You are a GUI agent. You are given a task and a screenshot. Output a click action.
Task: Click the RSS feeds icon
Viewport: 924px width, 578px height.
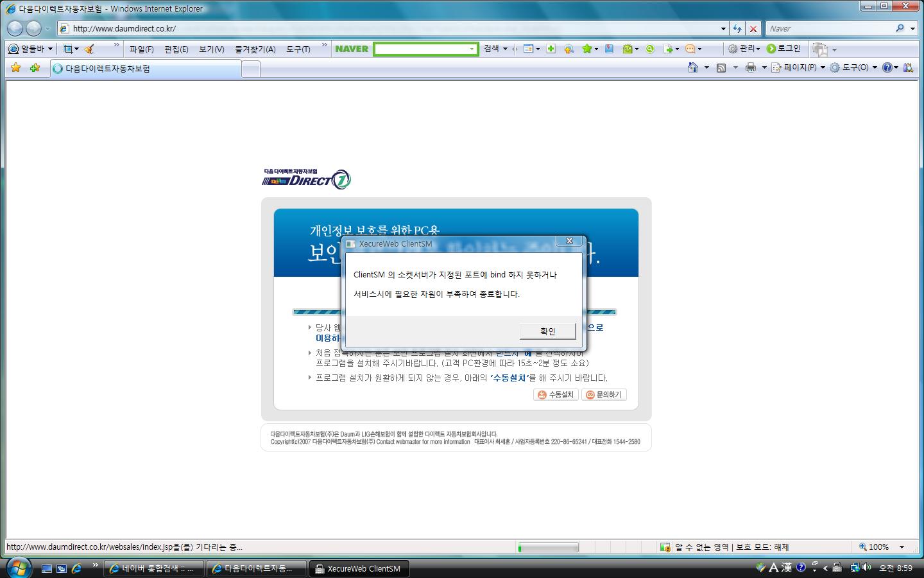tap(721, 67)
